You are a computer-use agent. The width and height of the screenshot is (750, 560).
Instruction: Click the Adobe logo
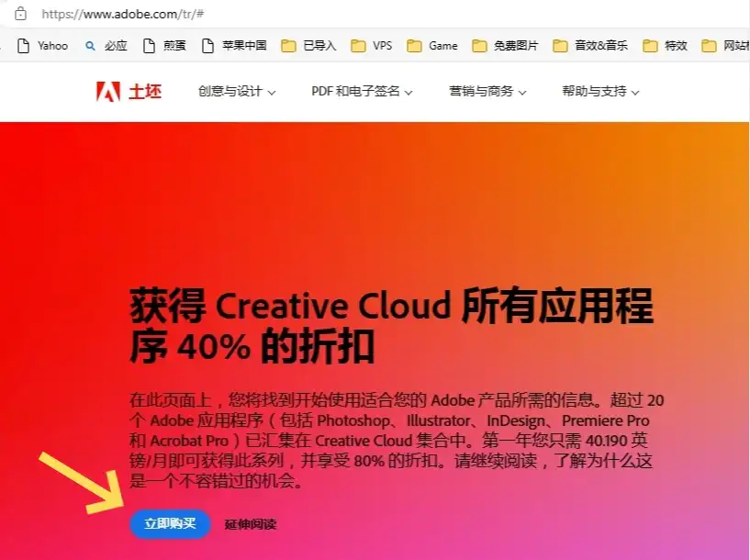tap(129, 91)
